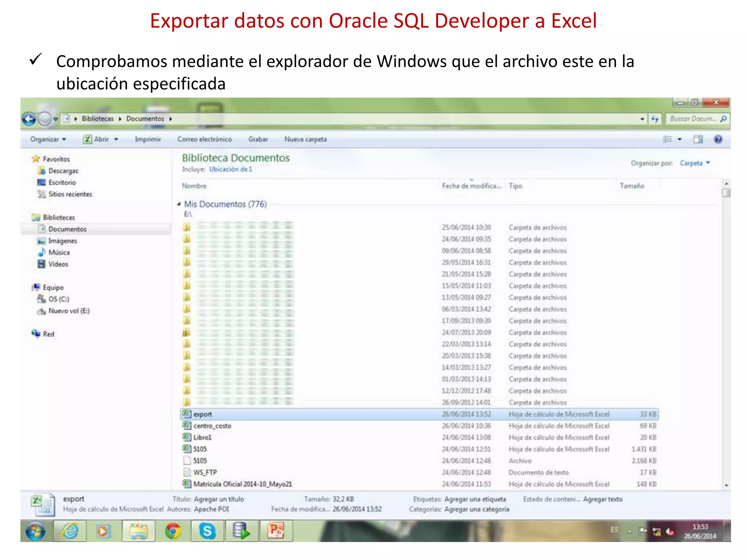Open Google Chrome from the taskbar

click(x=173, y=531)
